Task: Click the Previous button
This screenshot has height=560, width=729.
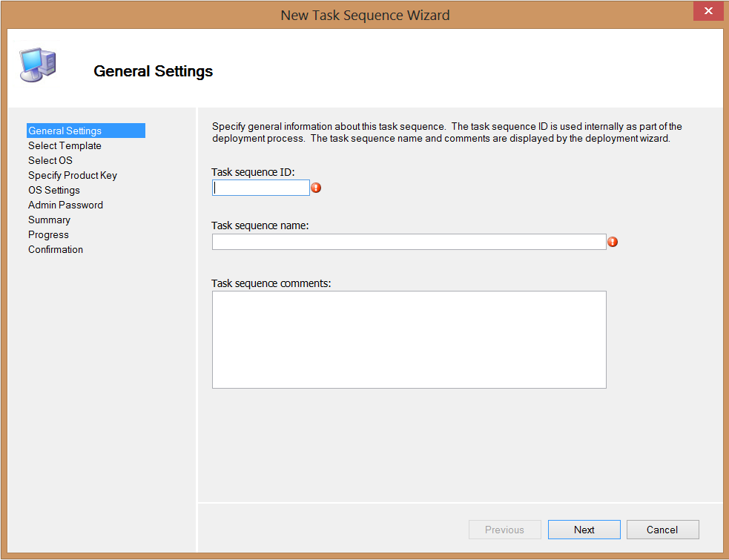Action: pos(504,530)
